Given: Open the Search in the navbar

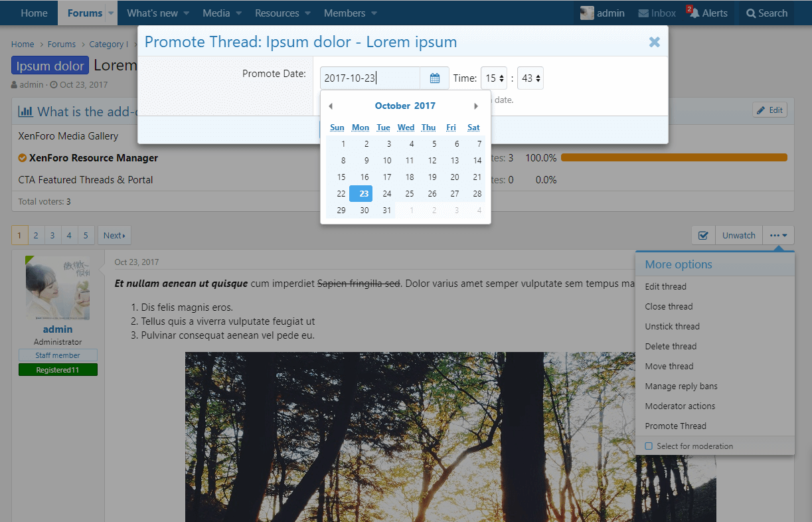Looking at the screenshot, I should pos(767,13).
